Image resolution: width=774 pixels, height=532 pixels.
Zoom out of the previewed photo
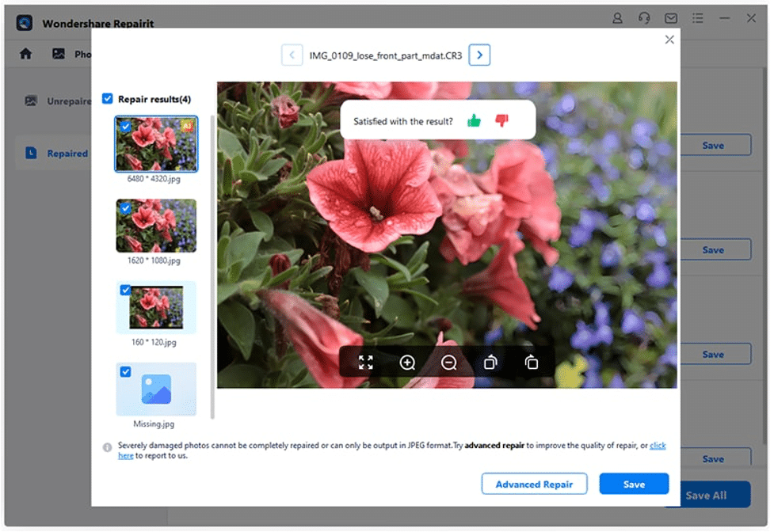pos(449,363)
